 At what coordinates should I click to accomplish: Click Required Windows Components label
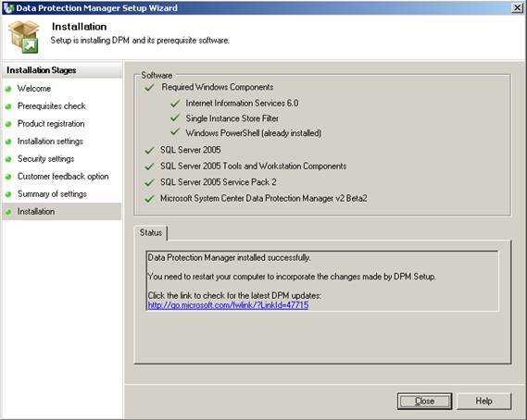(x=217, y=87)
